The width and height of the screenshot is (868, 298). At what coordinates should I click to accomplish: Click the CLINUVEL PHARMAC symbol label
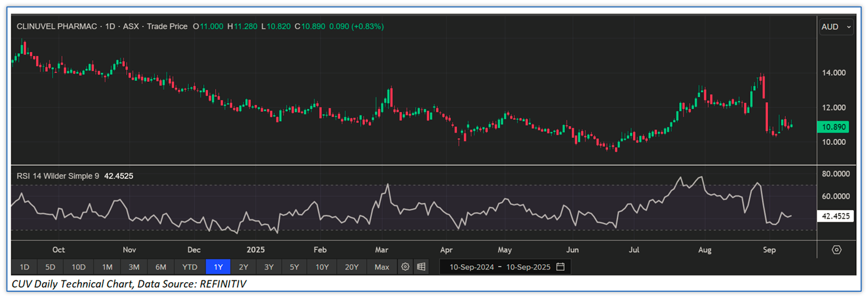point(57,27)
